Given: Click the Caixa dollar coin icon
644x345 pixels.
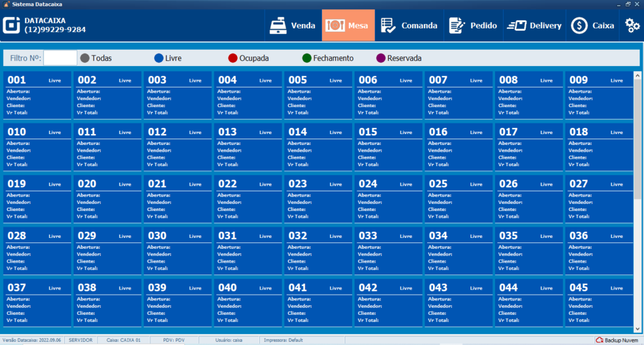Looking at the screenshot, I should point(579,26).
